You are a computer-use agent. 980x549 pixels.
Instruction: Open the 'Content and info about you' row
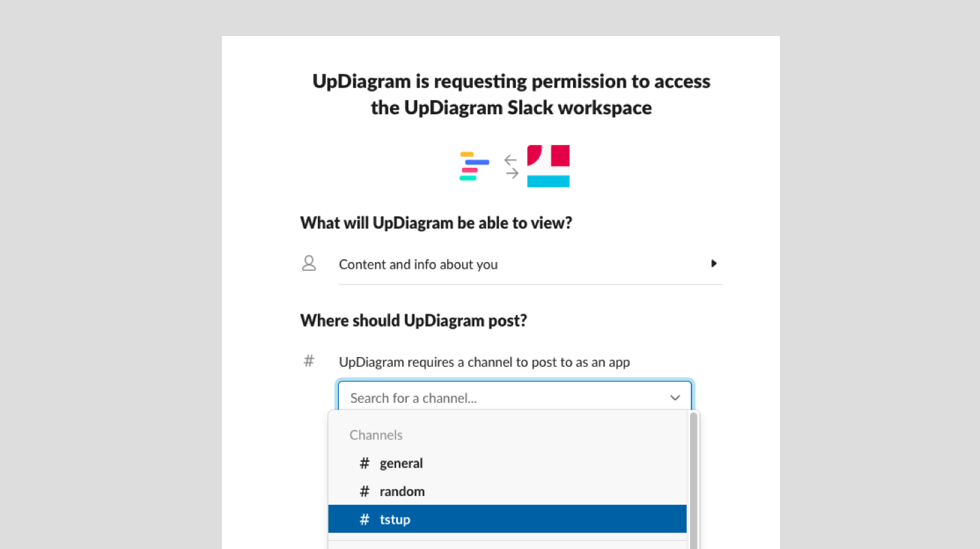pos(419,265)
